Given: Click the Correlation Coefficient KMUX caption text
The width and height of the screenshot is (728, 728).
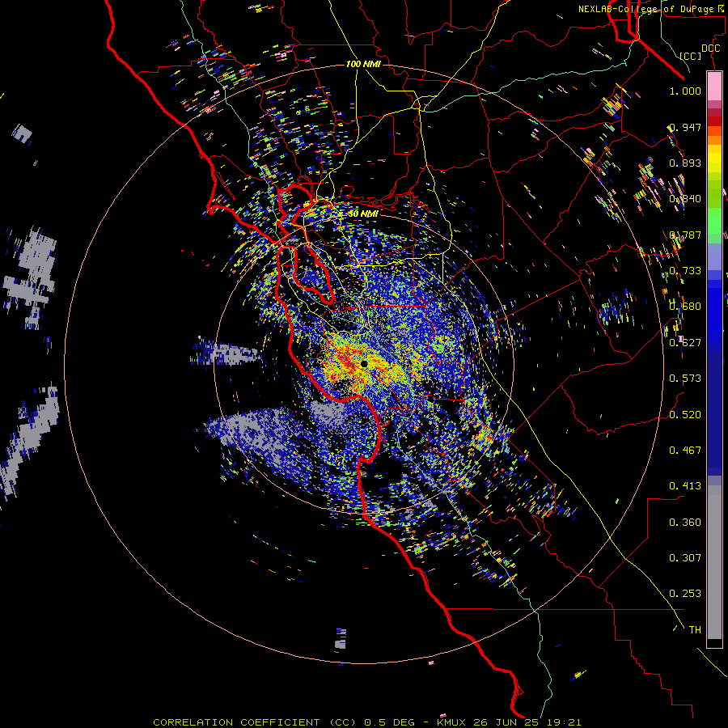Looking at the screenshot, I should click(x=366, y=722).
